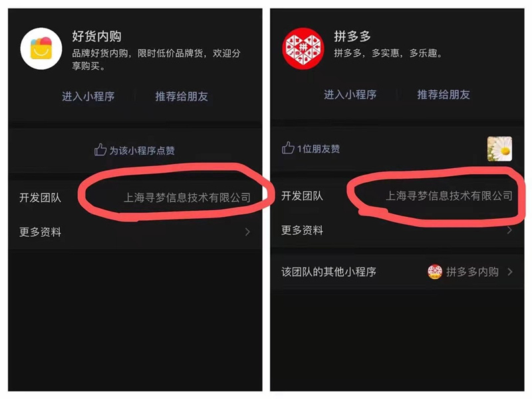532x399 pixels.
Task: Select 开发团队 company name in right panel
Action: pyautogui.click(x=449, y=196)
